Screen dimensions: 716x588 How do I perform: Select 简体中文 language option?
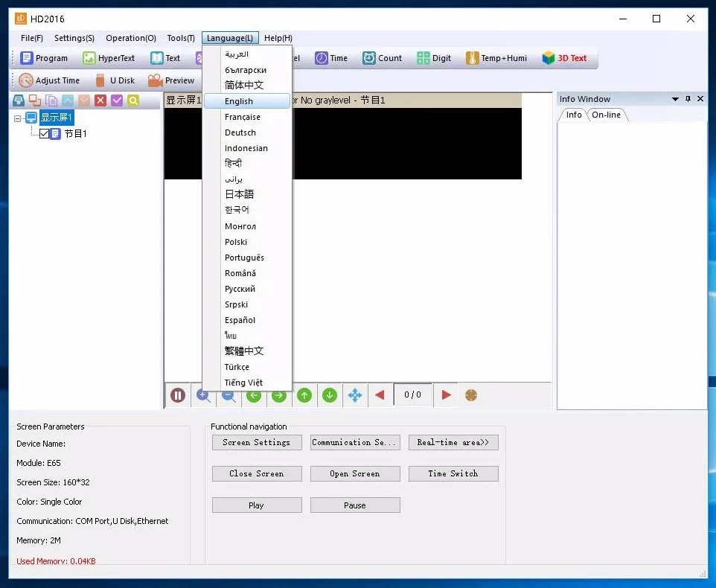pos(246,85)
